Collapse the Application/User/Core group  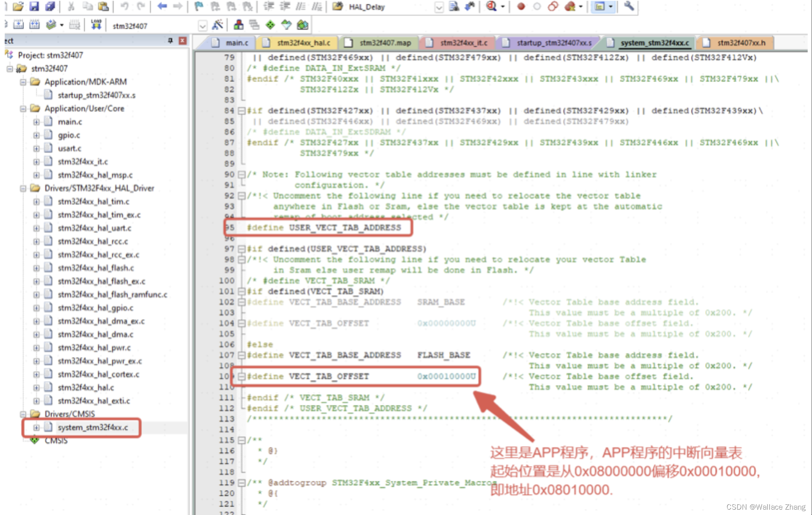click(x=23, y=109)
